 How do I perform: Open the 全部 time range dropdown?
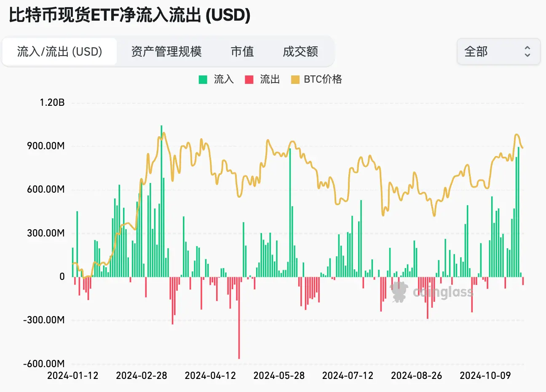pyautogui.click(x=498, y=51)
